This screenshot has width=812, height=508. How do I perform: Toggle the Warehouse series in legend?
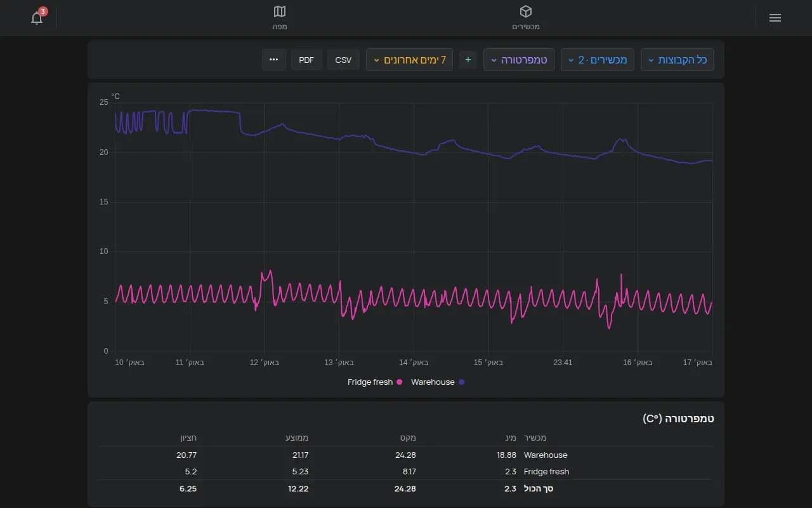point(438,382)
